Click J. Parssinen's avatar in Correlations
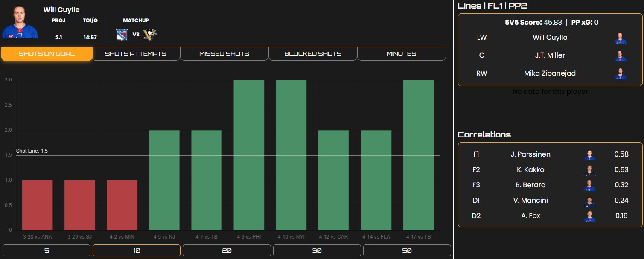This screenshot has height=259, width=644. (x=590, y=154)
